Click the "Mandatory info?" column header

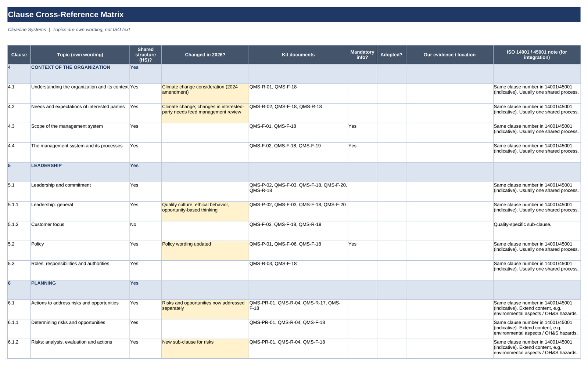tap(362, 55)
